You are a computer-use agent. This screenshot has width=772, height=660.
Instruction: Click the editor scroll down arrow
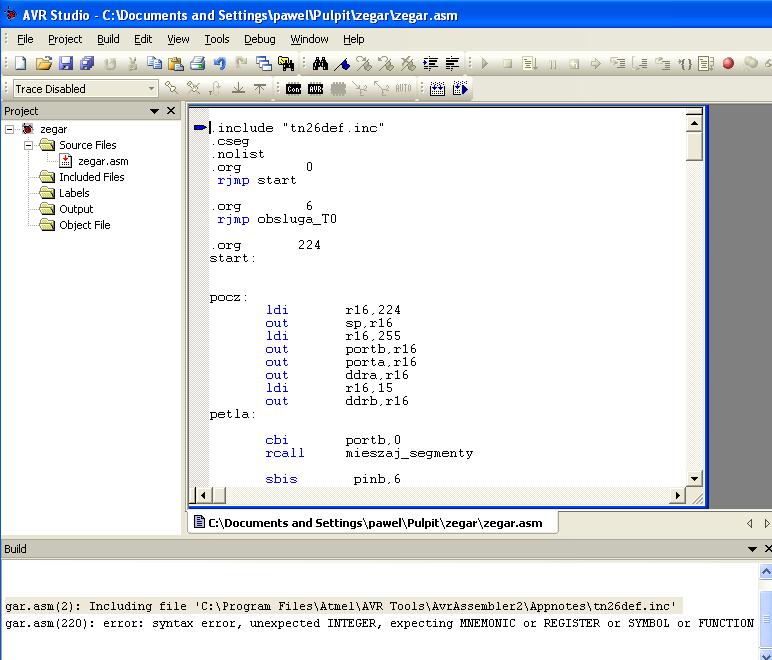point(694,478)
